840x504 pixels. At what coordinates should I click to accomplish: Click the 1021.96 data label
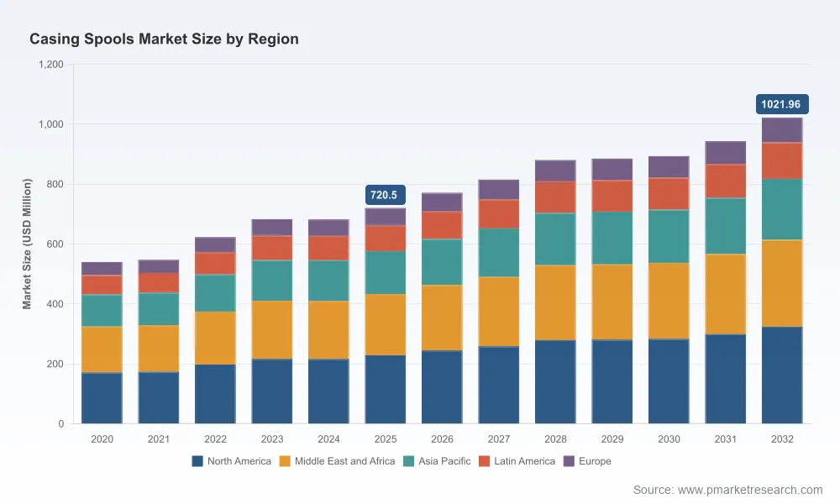[x=782, y=104]
